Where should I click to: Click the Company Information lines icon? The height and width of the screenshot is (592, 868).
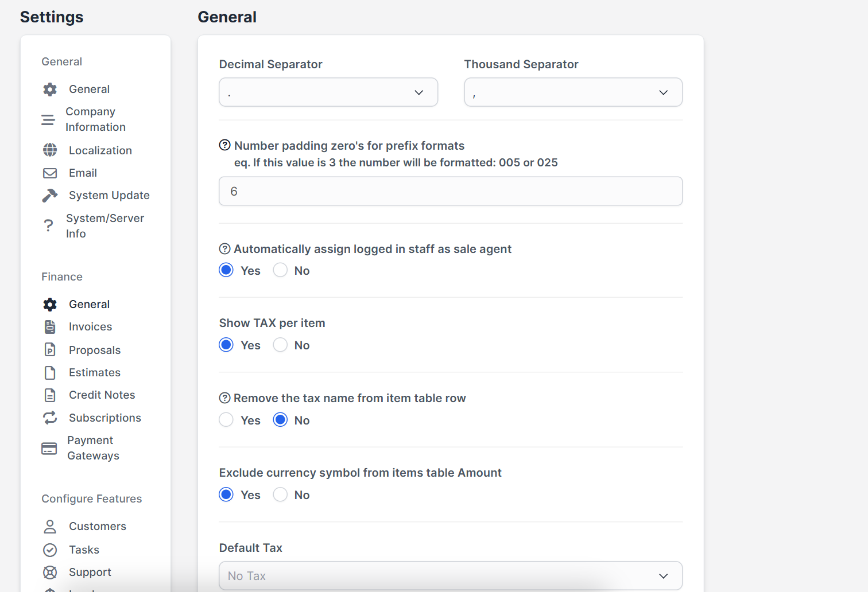(48, 119)
